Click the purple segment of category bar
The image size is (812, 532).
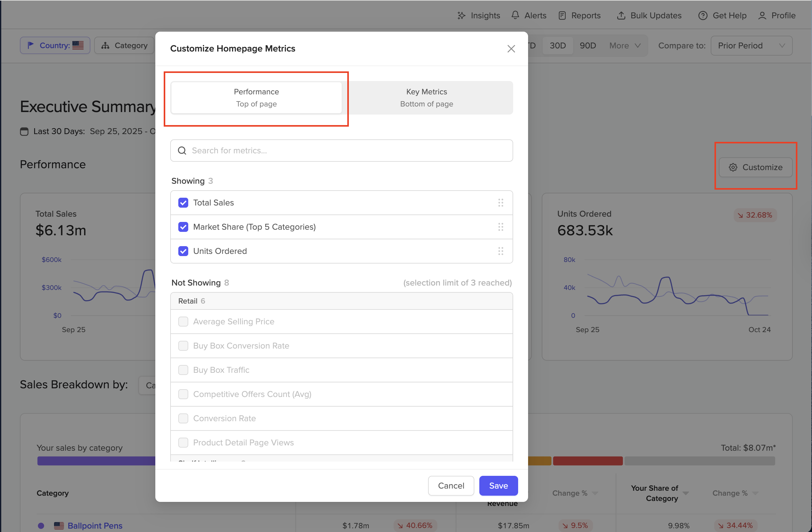(96, 461)
